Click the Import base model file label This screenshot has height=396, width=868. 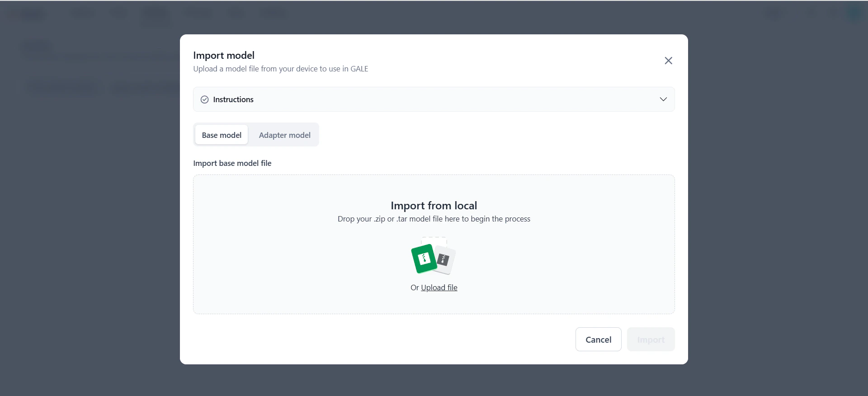coord(232,163)
